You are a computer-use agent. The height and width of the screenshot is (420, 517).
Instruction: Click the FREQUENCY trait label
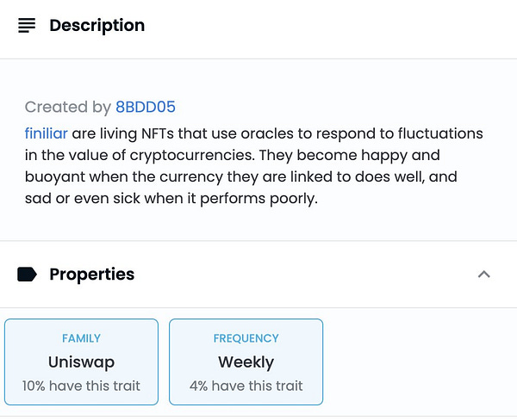point(246,338)
